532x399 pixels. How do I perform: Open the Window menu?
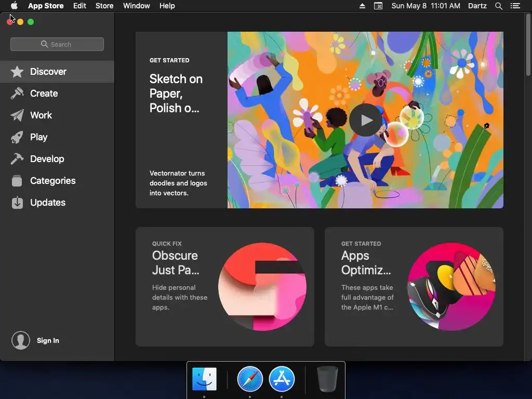click(137, 6)
